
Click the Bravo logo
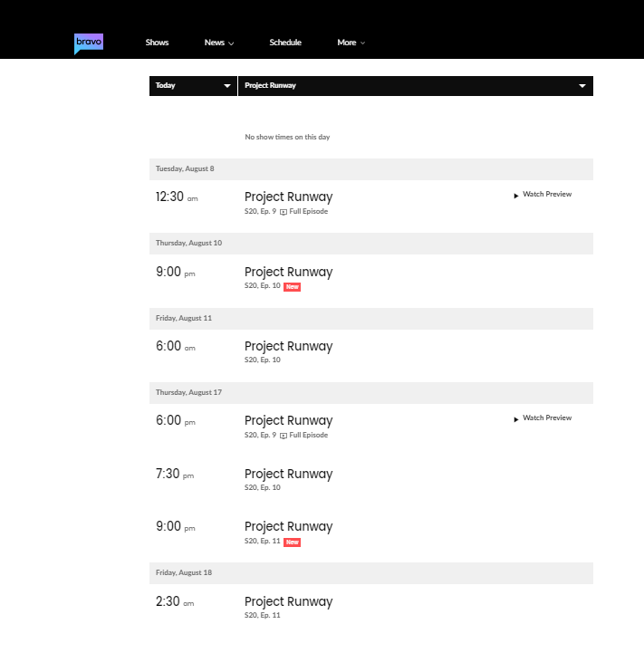point(89,43)
